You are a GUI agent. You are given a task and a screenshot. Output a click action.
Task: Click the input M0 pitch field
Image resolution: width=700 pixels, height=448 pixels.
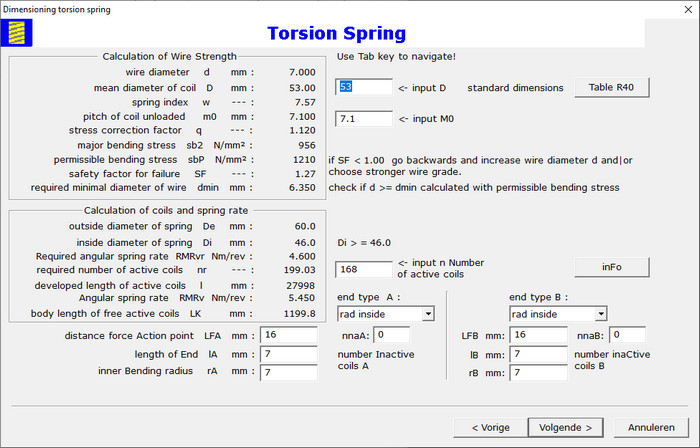tap(364, 119)
